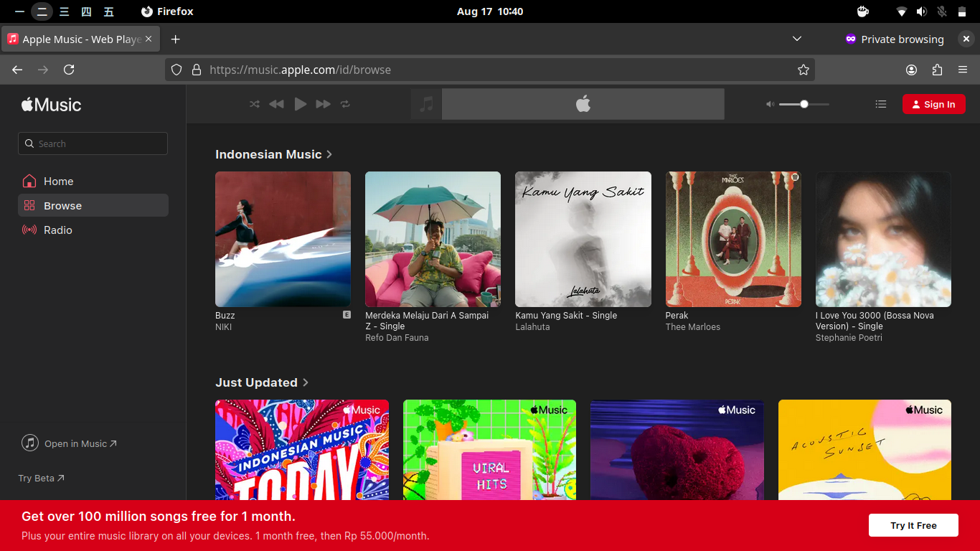The height and width of the screenshot is (551, 980).
Task: Open the list all tabs dropdown
Action: (x=797, y=39)
